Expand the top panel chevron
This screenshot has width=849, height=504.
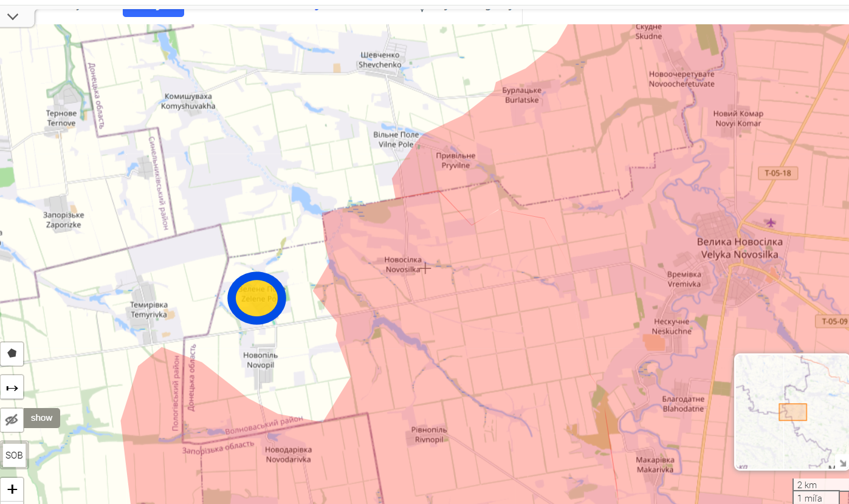[13, 16]
